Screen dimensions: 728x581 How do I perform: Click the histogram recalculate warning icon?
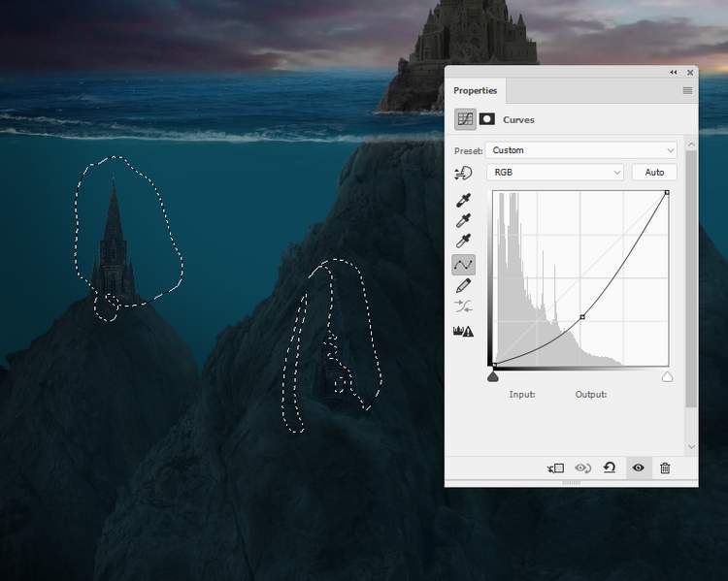tap(464, 331)
